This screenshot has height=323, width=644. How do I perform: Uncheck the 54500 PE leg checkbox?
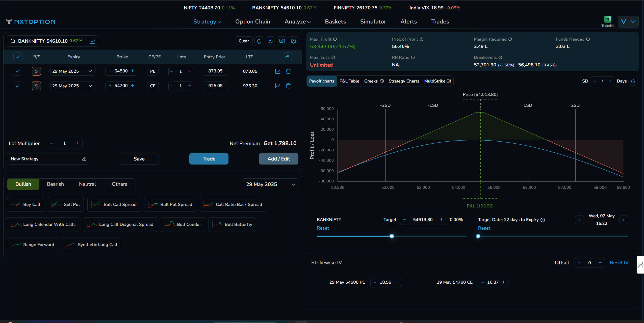point(18,71)
